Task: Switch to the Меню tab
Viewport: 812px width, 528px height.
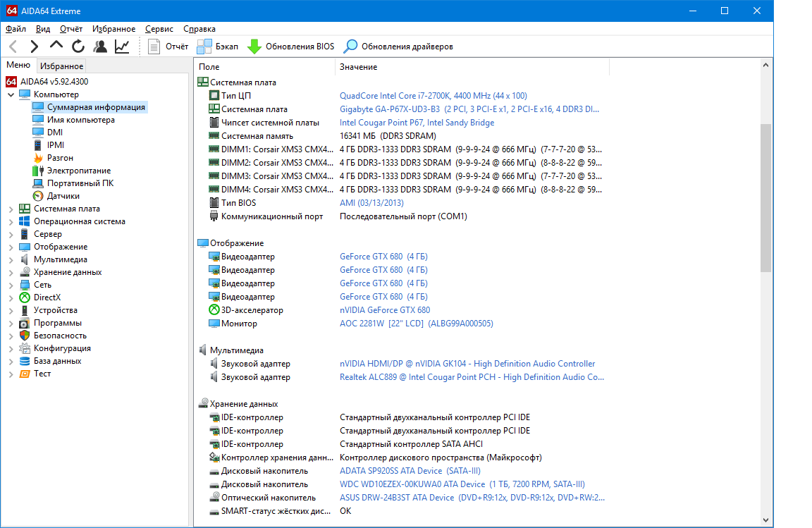Action: click(x=18, y=65)
